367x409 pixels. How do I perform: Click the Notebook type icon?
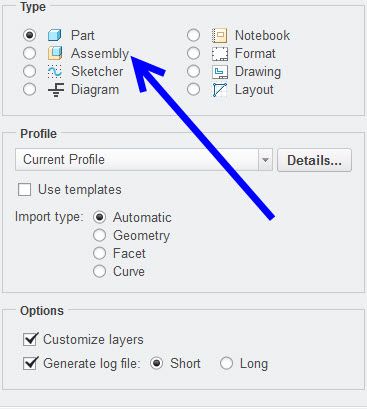pyautogui.click(x=220, y=35)
